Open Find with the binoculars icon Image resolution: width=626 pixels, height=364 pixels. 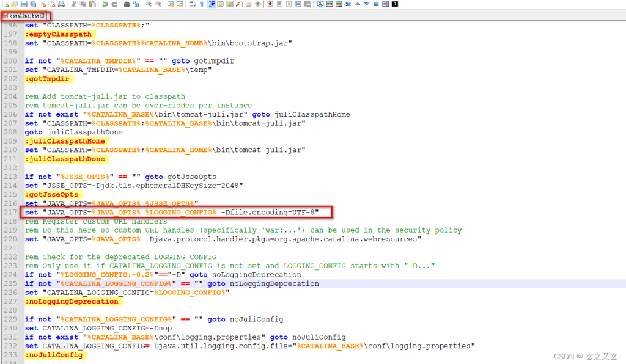(127, 4)
